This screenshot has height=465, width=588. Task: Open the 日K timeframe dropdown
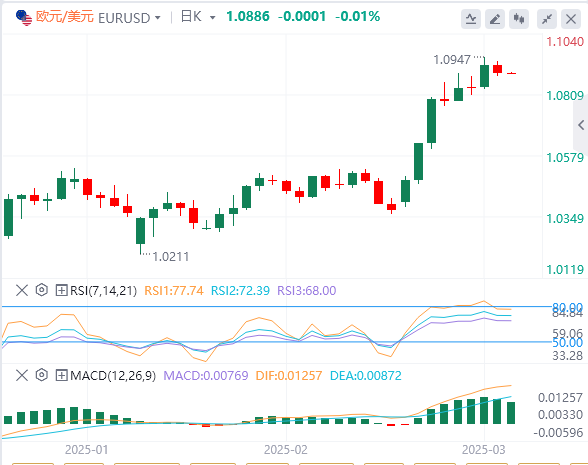coord(198,17)
